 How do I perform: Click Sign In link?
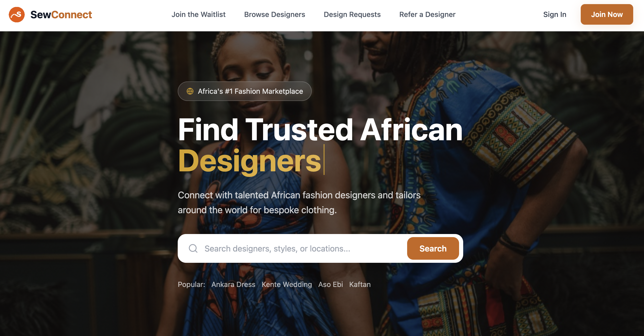click(555, 14)
